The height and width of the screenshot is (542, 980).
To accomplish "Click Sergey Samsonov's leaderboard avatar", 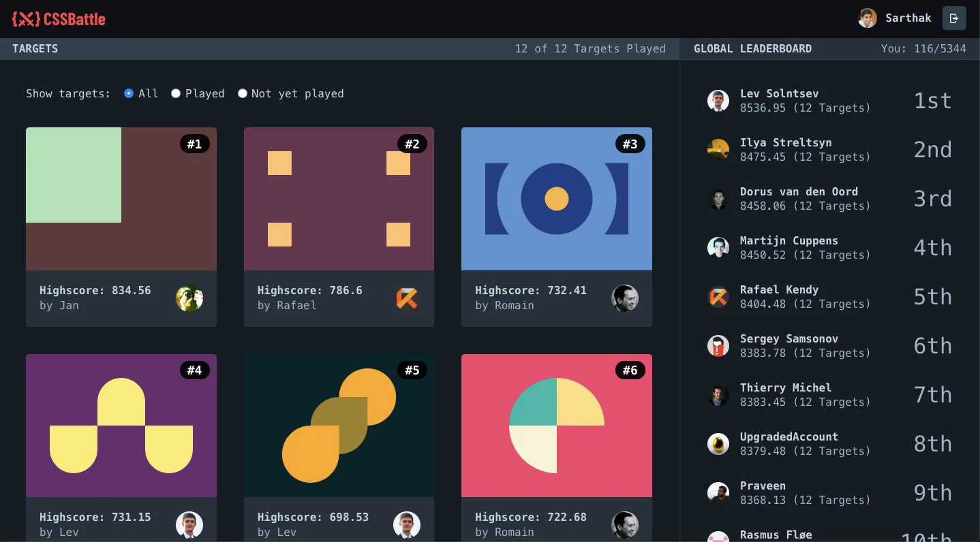I will click(718, 346).
